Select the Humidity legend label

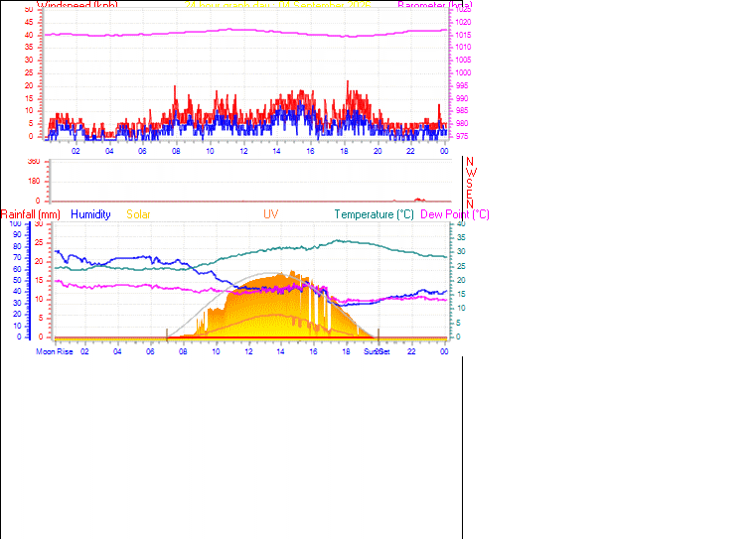(x=90, y=214)
